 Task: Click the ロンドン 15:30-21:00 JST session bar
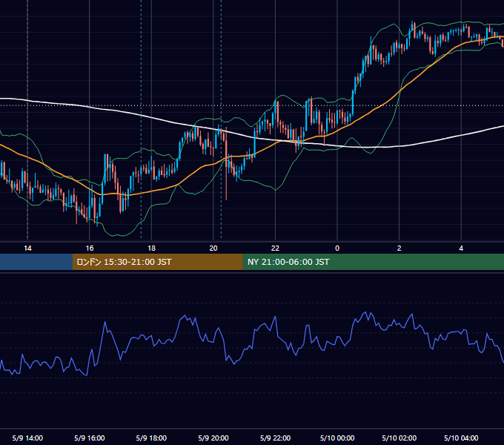click(157, 262)
